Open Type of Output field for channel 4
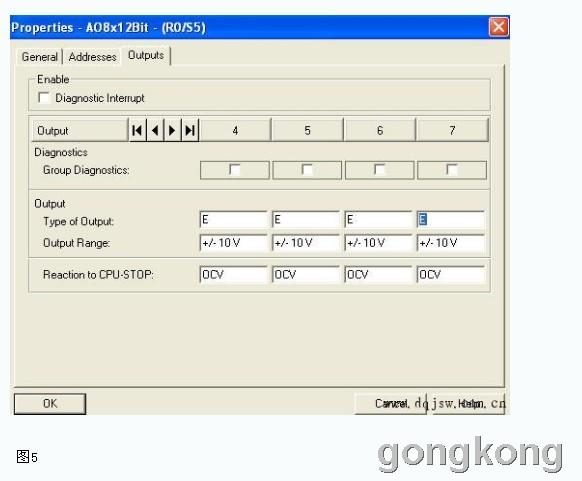This screenshot has height=481, width=582. click(233, 220)
